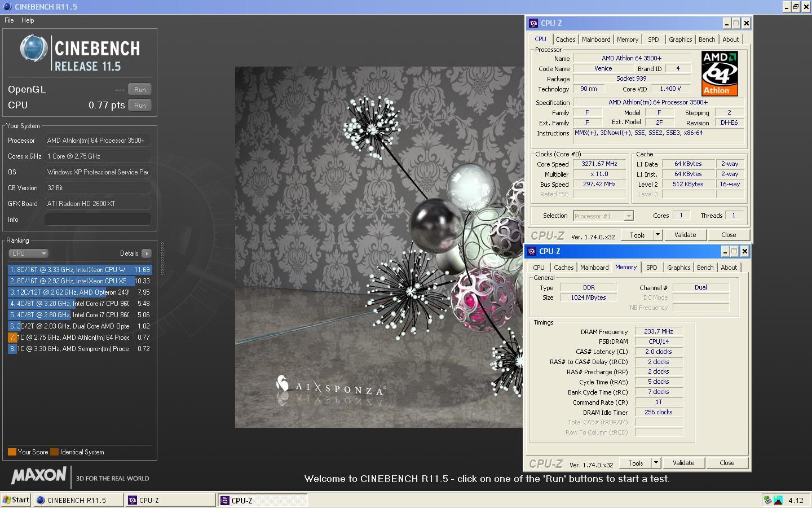812x508 pixels.
Task: Click the ranking Details arrow button
Action: tap(147, 253)
